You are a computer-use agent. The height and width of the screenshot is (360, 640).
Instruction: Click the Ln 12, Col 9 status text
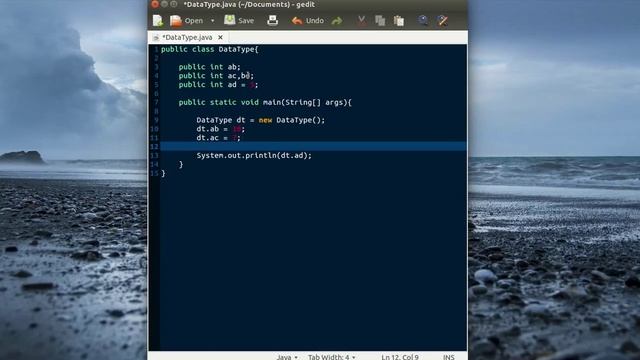point(400,357)
